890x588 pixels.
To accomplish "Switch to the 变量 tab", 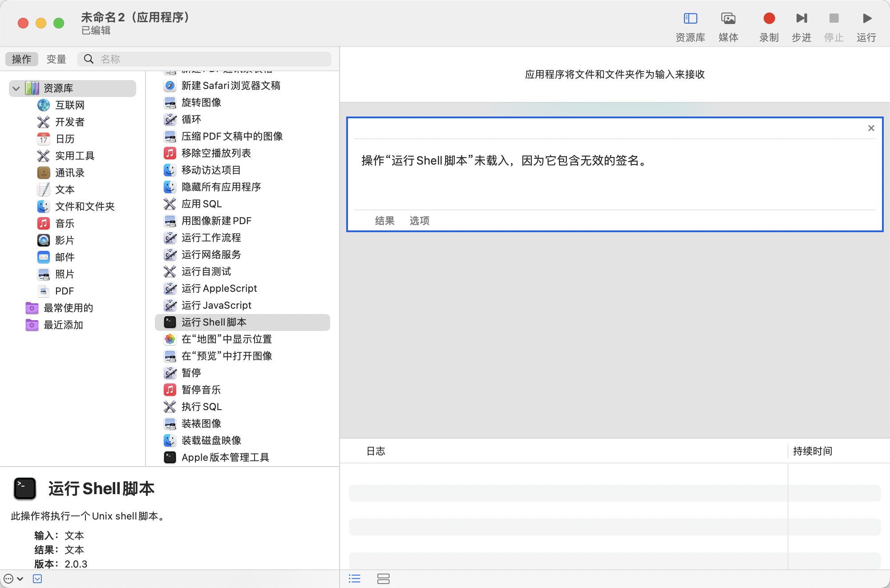I will point(56,59).
